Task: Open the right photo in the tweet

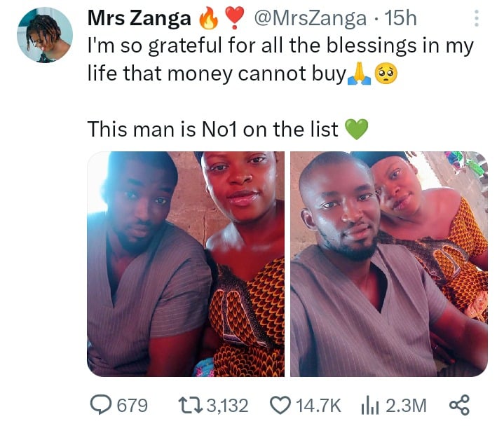Action: coord(388,264)
